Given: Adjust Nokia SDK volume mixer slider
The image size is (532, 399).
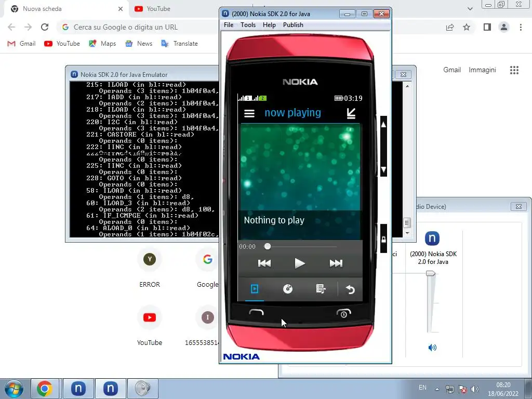Looking at the screenshot, I should [431, 273].
